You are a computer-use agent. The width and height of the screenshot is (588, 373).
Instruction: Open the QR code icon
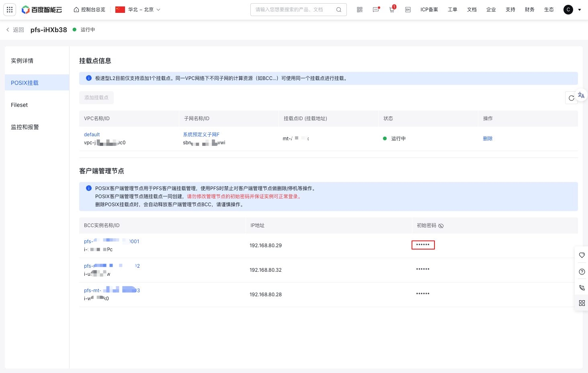360,10
